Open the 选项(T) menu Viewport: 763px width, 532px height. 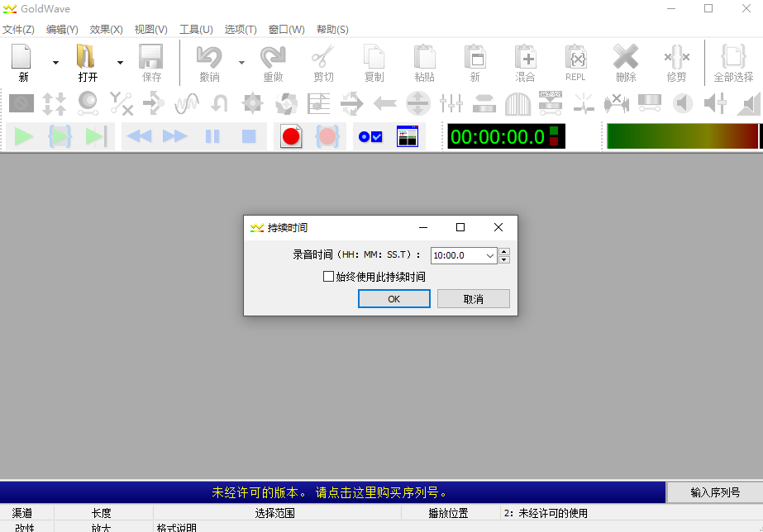[x=241, y=30]
